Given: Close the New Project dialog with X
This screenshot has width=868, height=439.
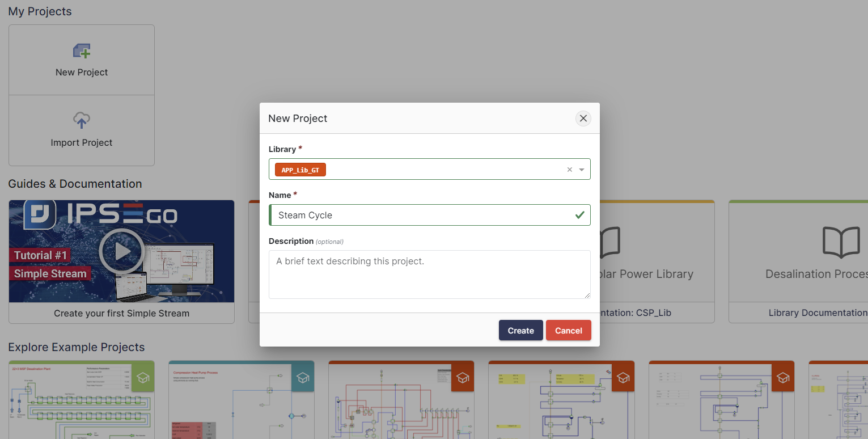Looking at the screenshot, I should pyautogui.click(x=583, y=119).
